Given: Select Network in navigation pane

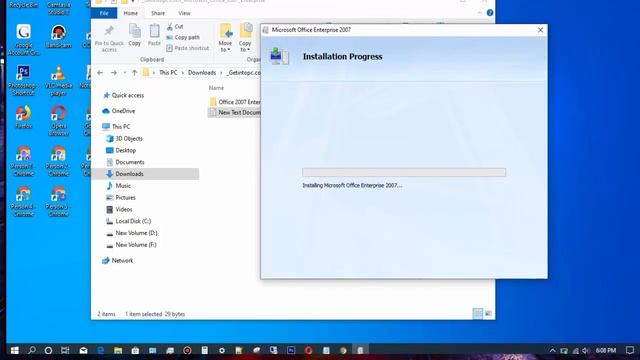Looking at the screenshot, I should (122, 260).
